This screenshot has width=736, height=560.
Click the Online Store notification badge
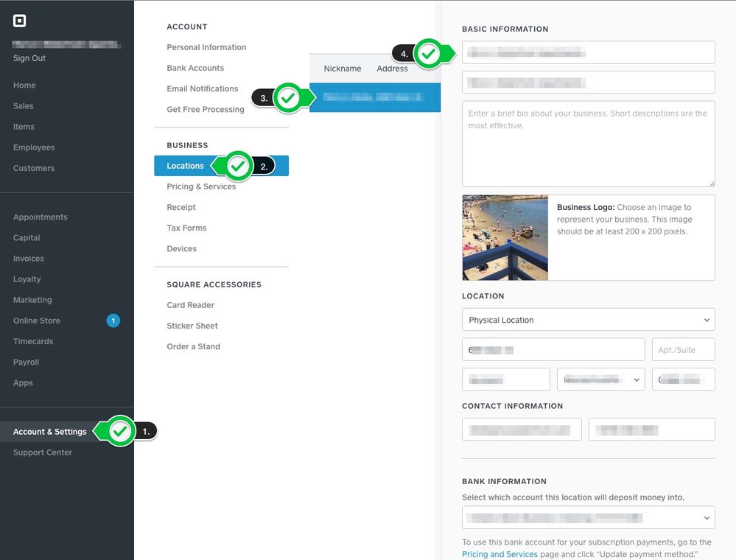tap(113, 321)
